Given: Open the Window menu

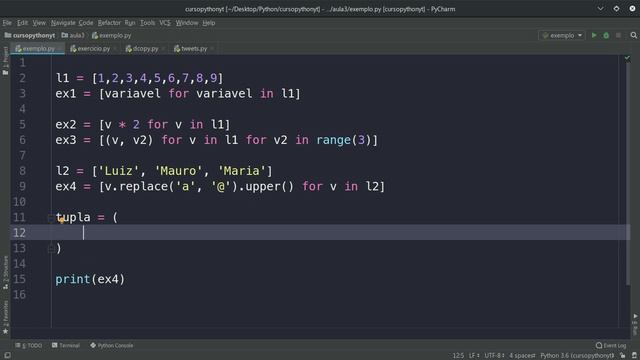Looking at the screenshot, I should 187,23.
